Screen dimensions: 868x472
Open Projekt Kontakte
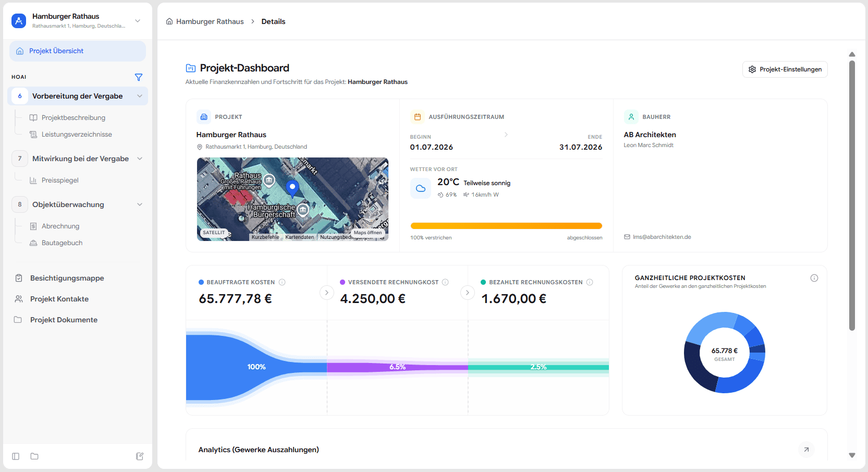pos(59,299)
